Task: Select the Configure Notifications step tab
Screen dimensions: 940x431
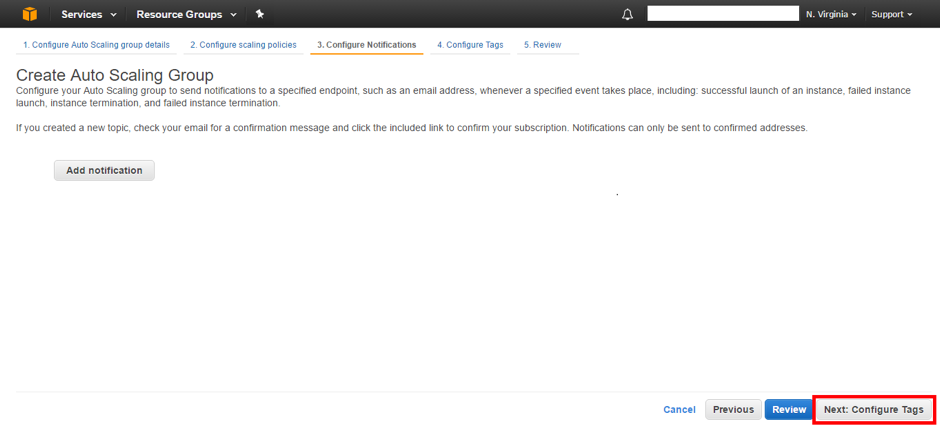Action: (366, 45)
